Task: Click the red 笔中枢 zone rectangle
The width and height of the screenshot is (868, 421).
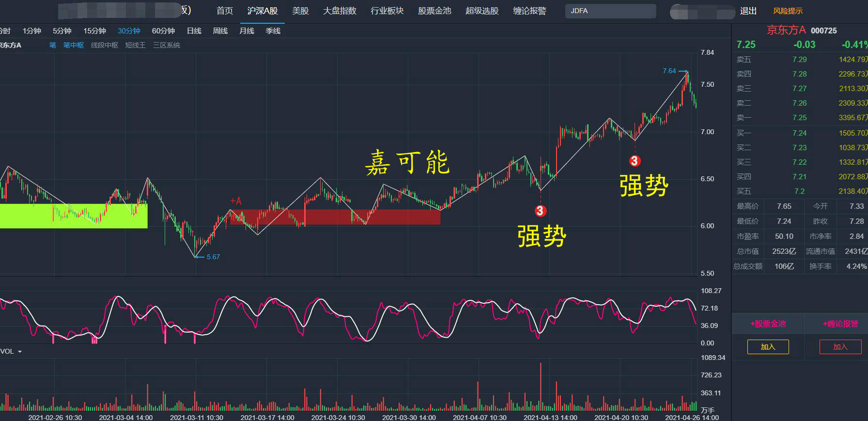Action: [x=335, y=217]
